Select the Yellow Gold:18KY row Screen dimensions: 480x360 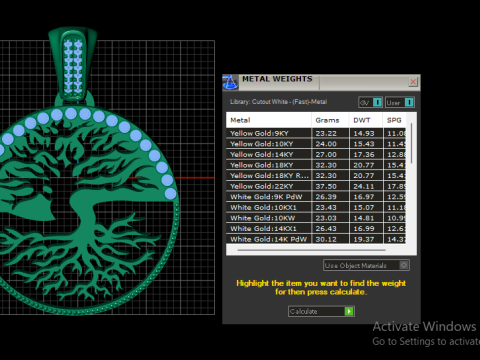click(316, 165)
